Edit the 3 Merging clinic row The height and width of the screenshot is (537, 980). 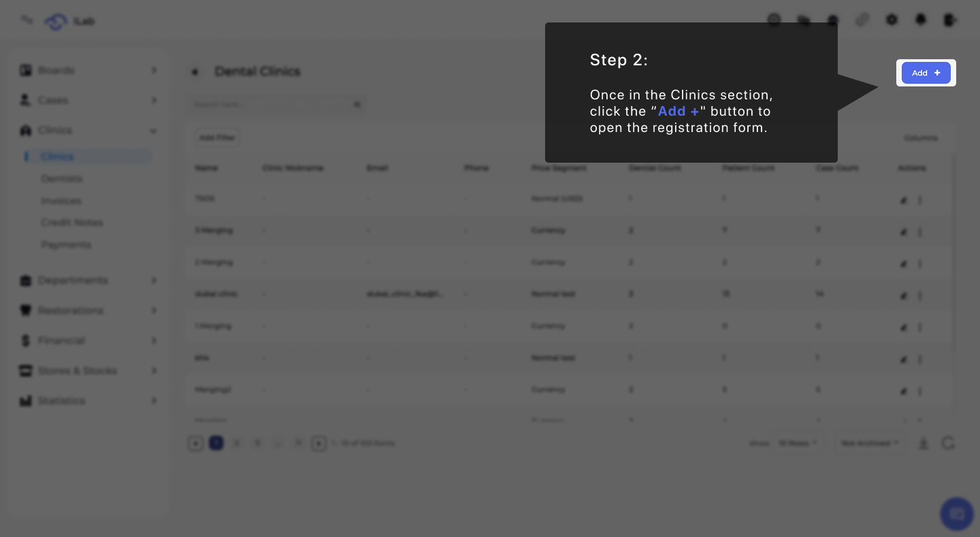coord(904,231)
